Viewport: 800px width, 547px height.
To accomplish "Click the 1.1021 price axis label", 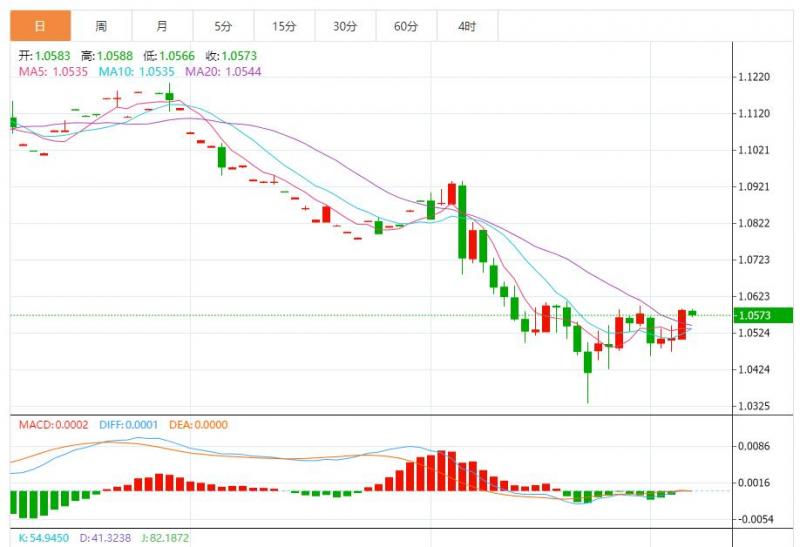I will [x=755, y=150].
